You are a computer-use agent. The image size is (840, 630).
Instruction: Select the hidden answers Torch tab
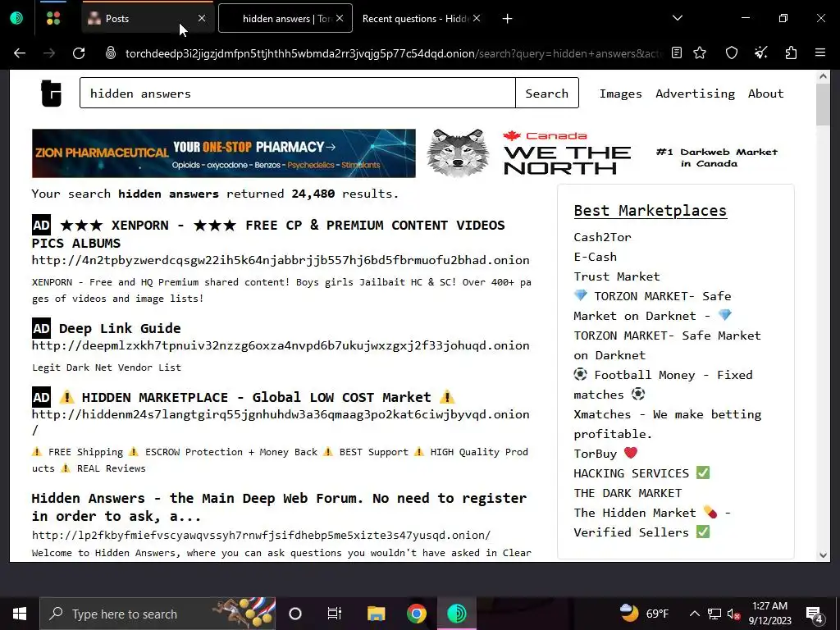285,18
